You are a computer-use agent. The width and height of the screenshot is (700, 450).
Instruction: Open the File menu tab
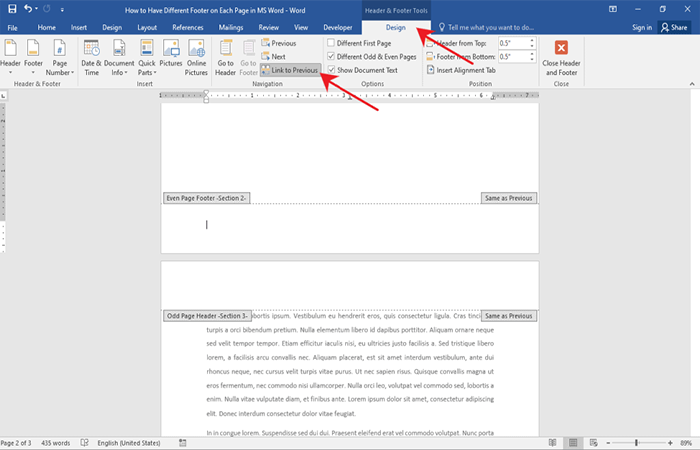click(13, 27)
